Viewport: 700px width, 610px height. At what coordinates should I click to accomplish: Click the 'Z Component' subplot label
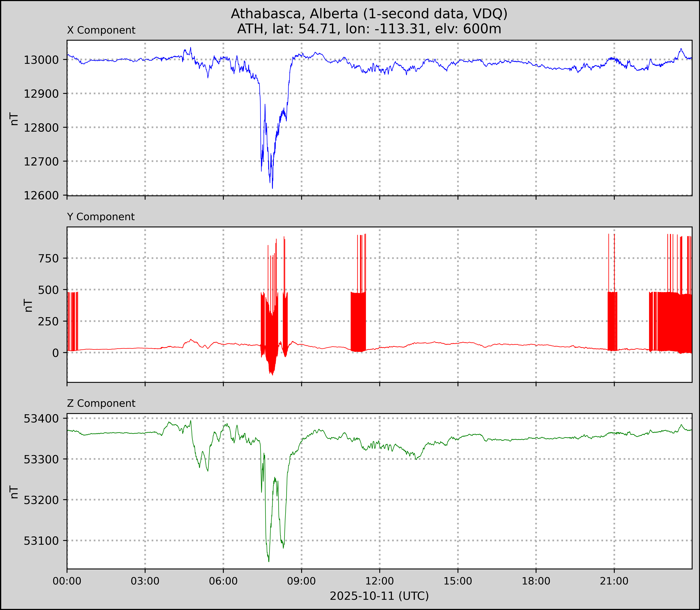[x=101, y=403]
